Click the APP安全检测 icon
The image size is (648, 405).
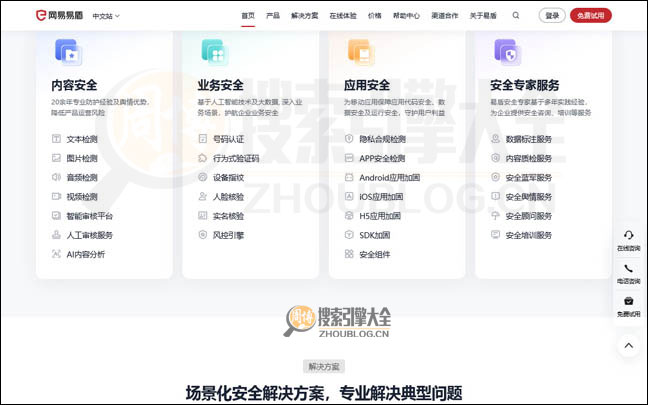(349, 158)
